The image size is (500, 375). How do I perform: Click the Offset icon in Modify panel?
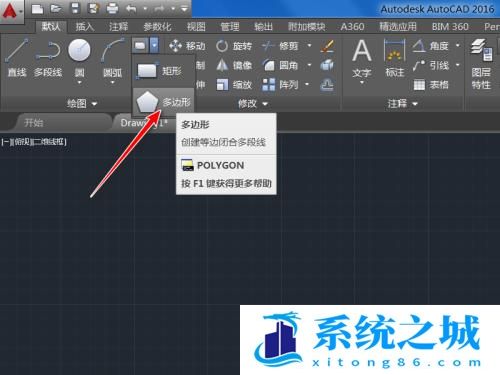coord(327,85)
